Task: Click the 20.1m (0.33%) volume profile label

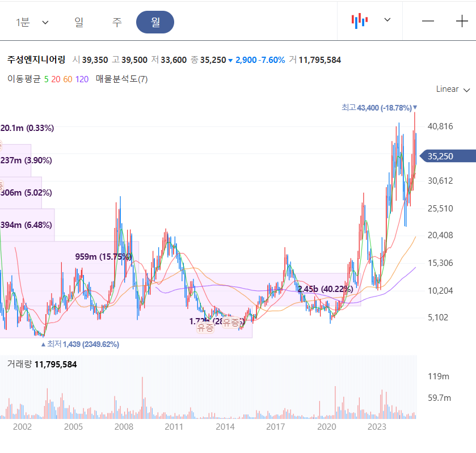Action: (27, 128)
